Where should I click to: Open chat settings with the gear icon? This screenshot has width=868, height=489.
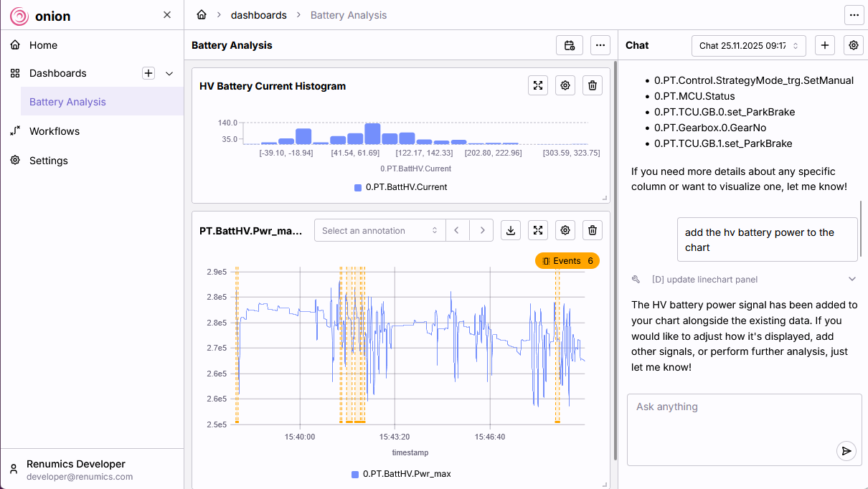pos(853,44)
